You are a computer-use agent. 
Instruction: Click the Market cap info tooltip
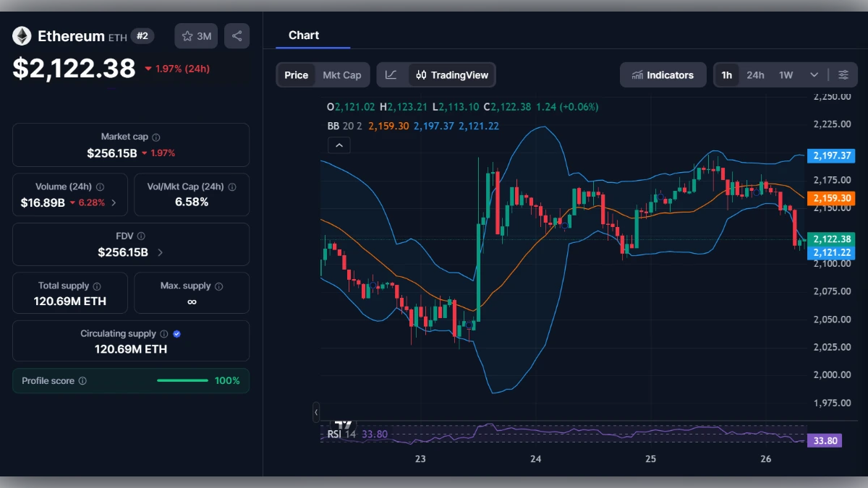coord(155,137)
